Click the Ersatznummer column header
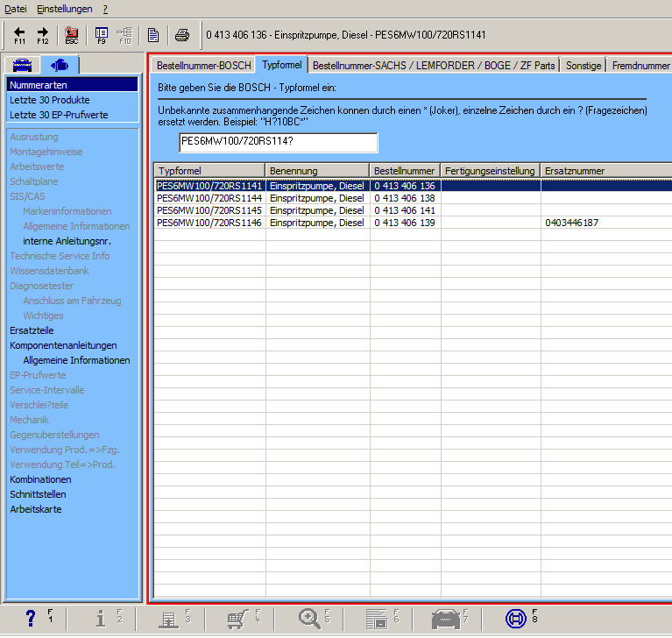The width and height of the screenshot is (672, 638). 606,171
